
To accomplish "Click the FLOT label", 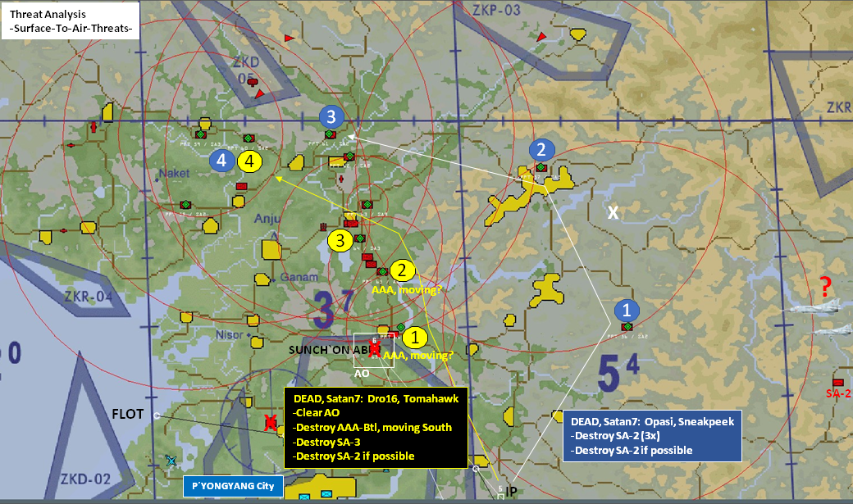I will click(x=128, y=415).
